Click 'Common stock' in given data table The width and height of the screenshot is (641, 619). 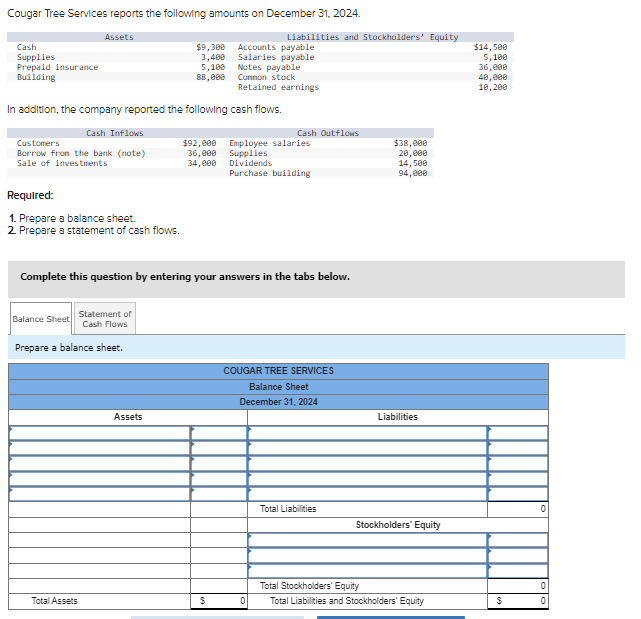point(266,77)
